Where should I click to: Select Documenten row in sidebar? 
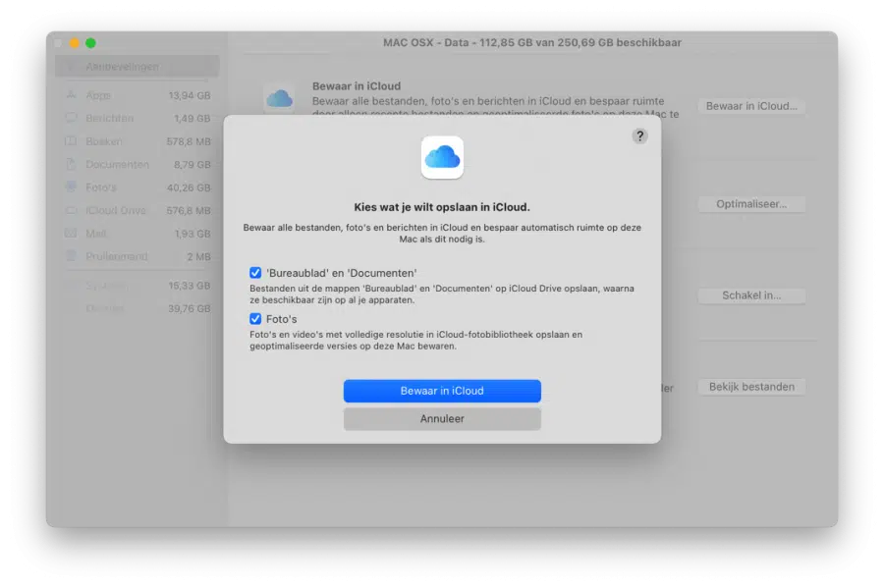coord(137,165)
